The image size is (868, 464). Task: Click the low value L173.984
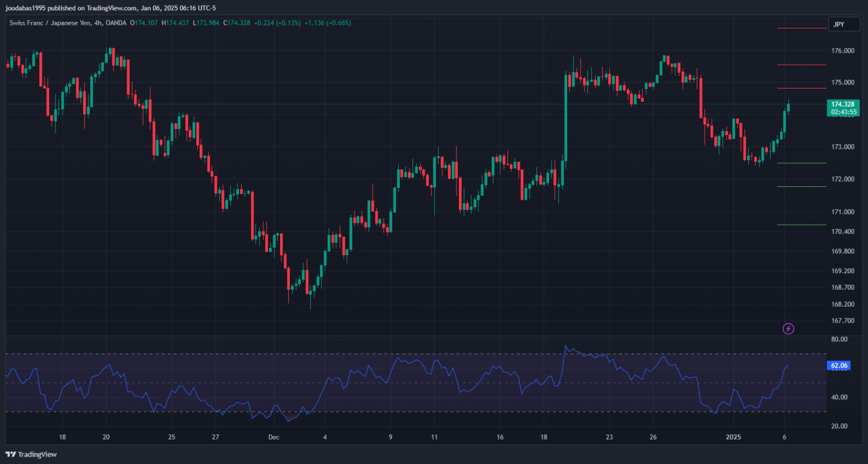coord(205,23)
